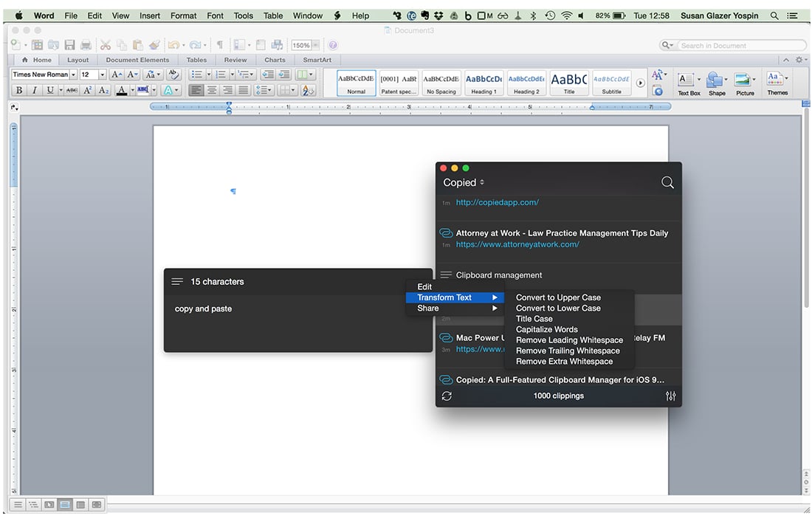This screenshot has height=524, width=812.
Task: Toggle Align Text Left
Action: coord(196,91)
